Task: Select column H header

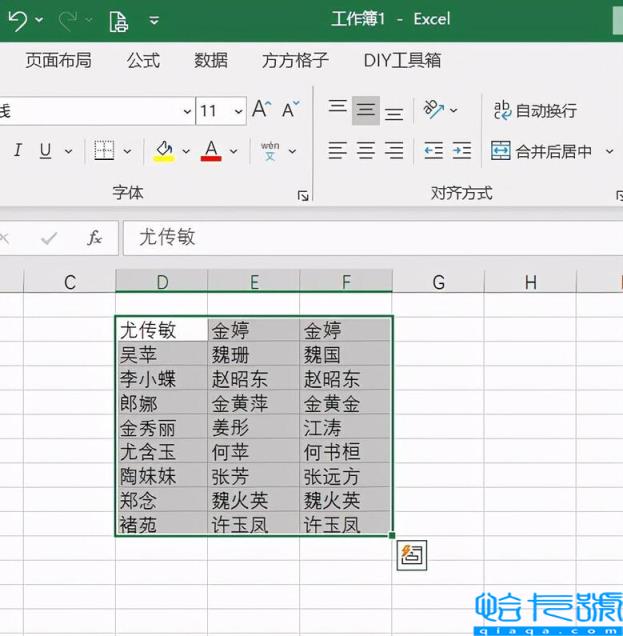Action: click(x=531, y=281)
